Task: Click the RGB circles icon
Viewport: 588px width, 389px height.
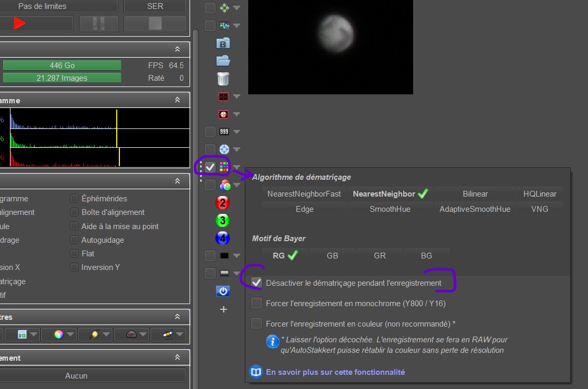Action: 225,185
